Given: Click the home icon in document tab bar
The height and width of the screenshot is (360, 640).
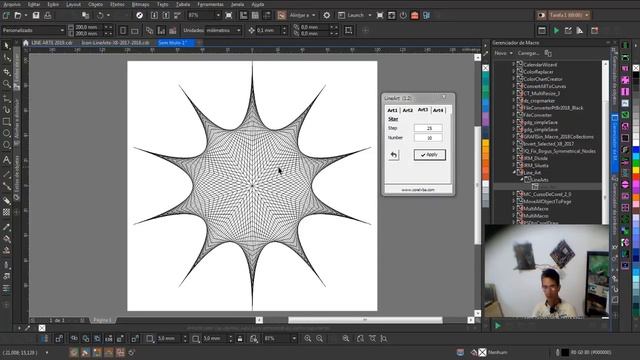Looking at the screenshot, I should [26, 43].
